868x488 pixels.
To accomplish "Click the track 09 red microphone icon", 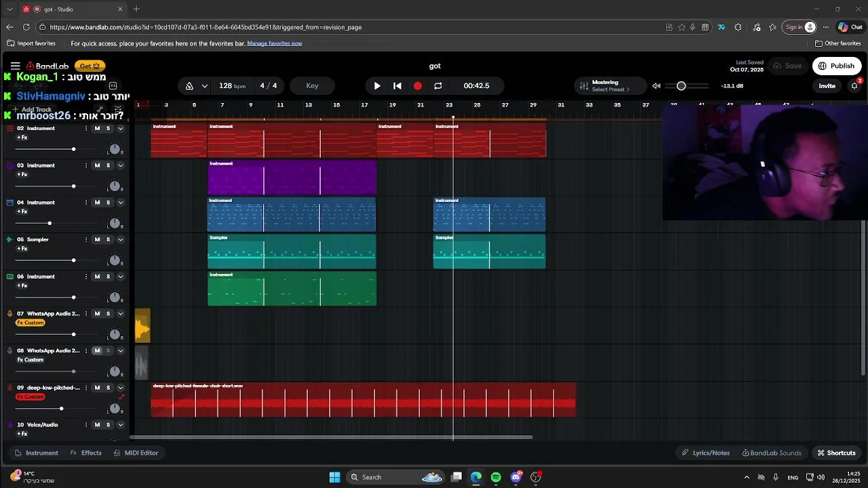I will [9, 388].
